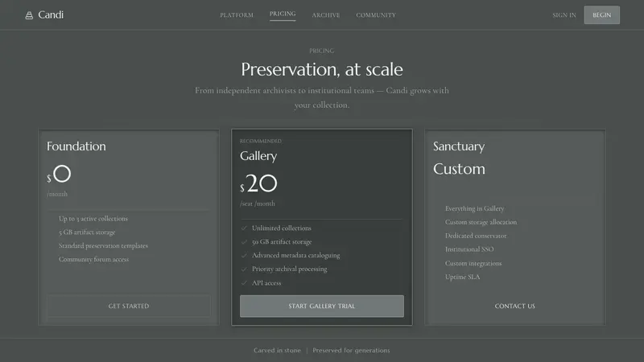
Task: Click the Recommended label on Gallery card
Action: pos(260,141)
